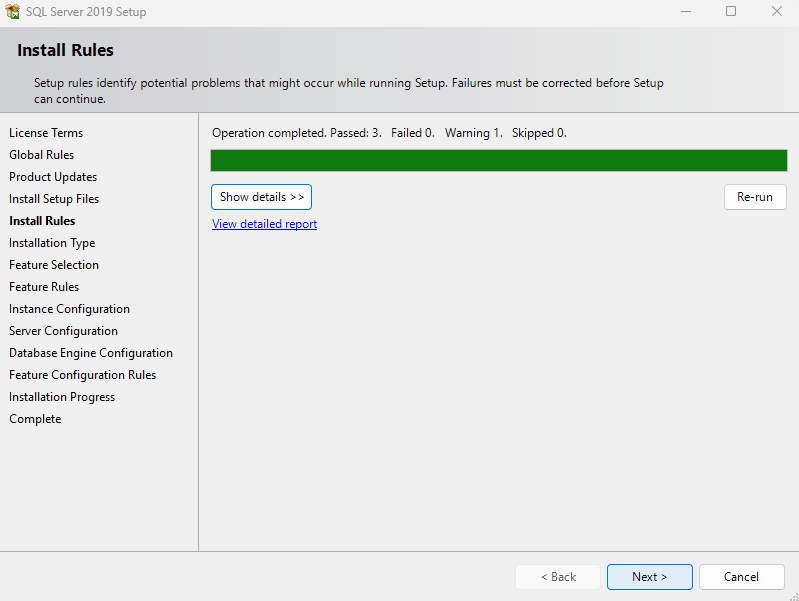Maximize the SQL Server 2019 Setup window
The image size is (799, 601).
coord(731,11)
